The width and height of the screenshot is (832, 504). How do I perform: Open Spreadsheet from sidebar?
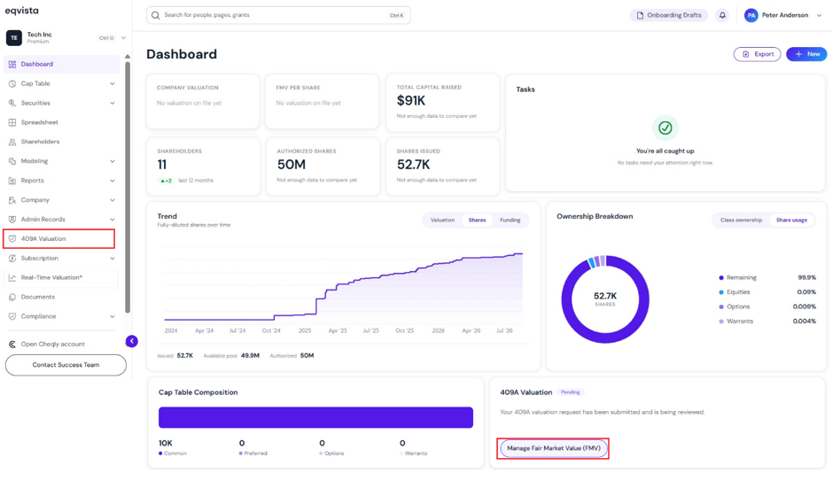tap(61, 122)
